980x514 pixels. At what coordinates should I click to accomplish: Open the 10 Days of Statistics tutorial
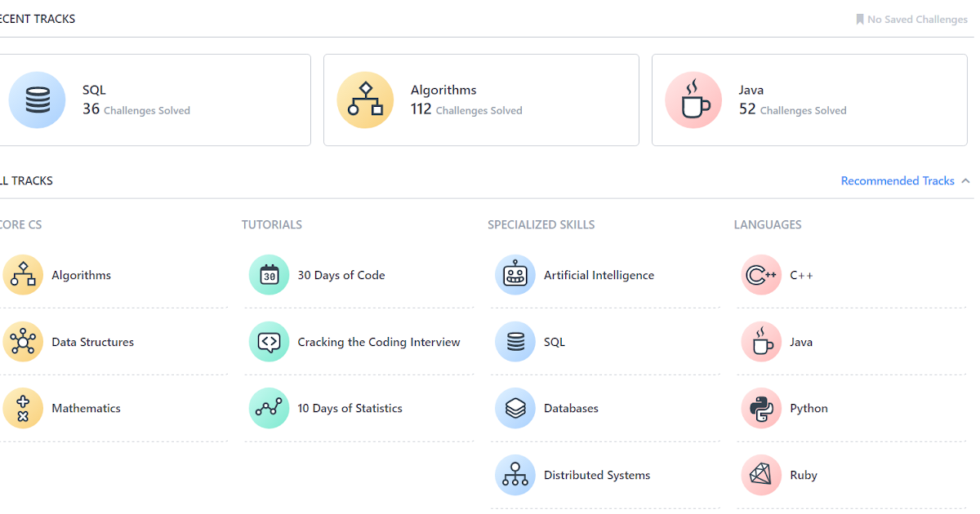[269, 408]
